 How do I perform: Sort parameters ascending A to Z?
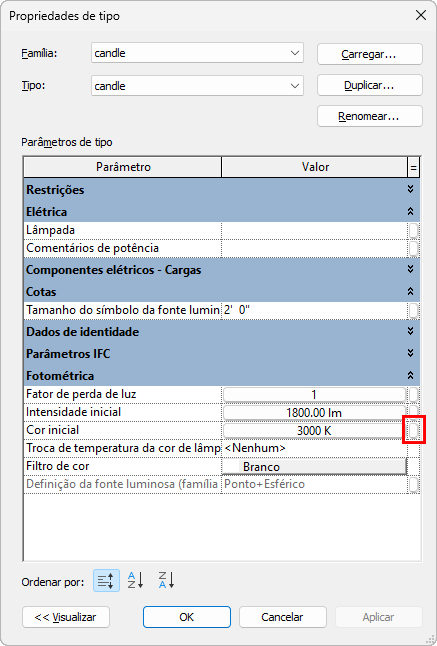click(135, 580)
